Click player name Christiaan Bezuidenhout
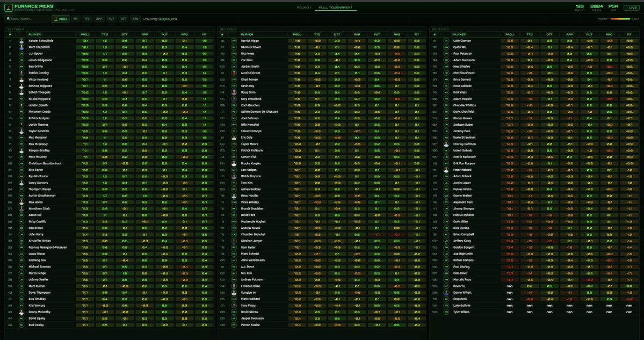 point(45,163)
